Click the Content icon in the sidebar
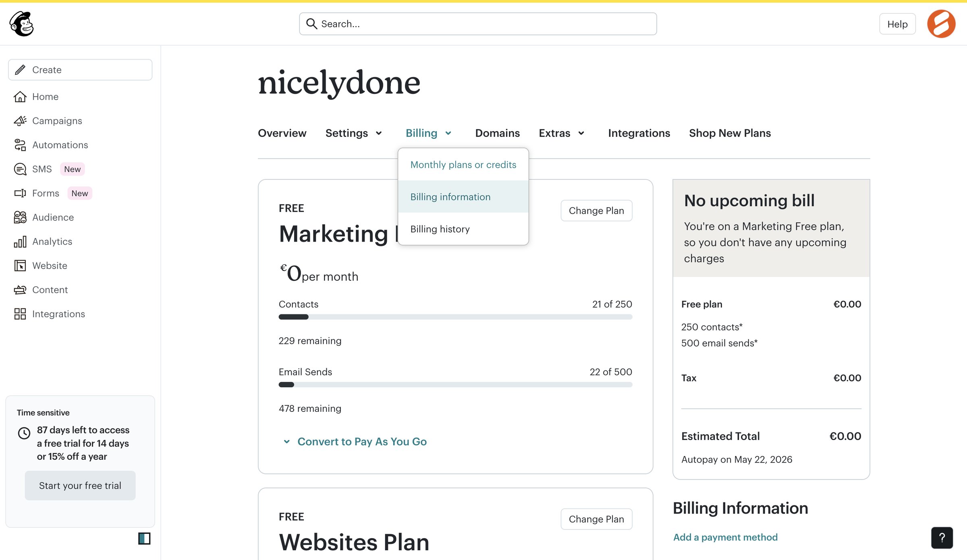The width and height of the screenshot is (967, 560). (x=20, y=290)
